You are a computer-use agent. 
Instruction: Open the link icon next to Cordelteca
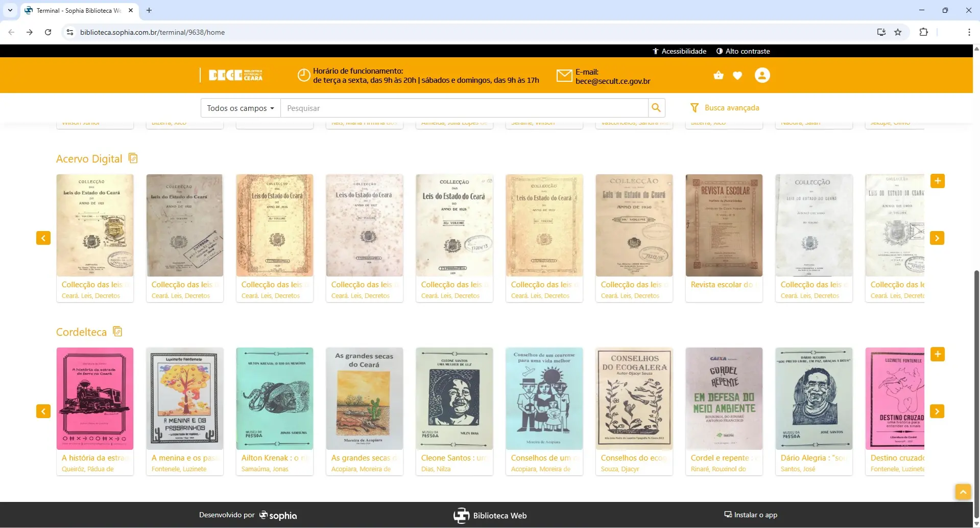click(x=117, y=331)
